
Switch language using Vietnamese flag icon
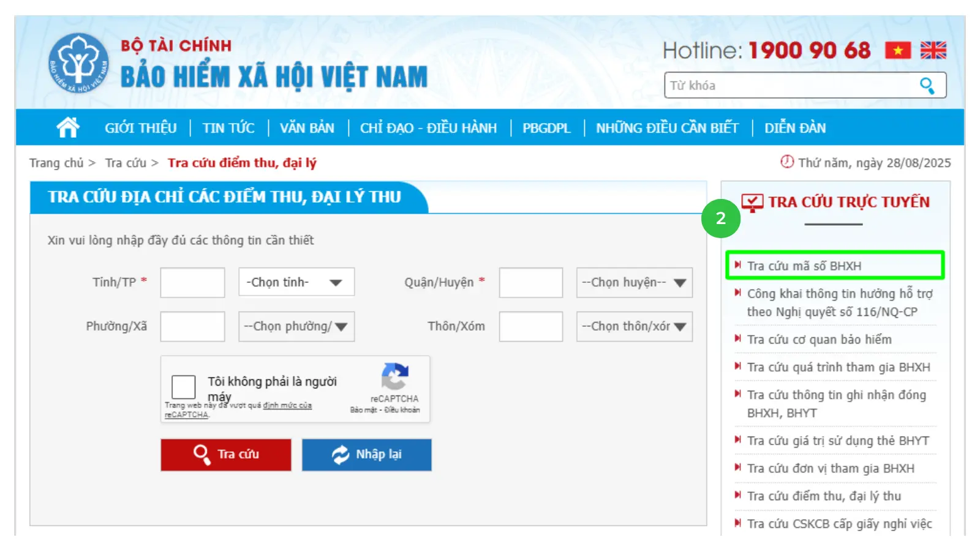tap(898, 50)
